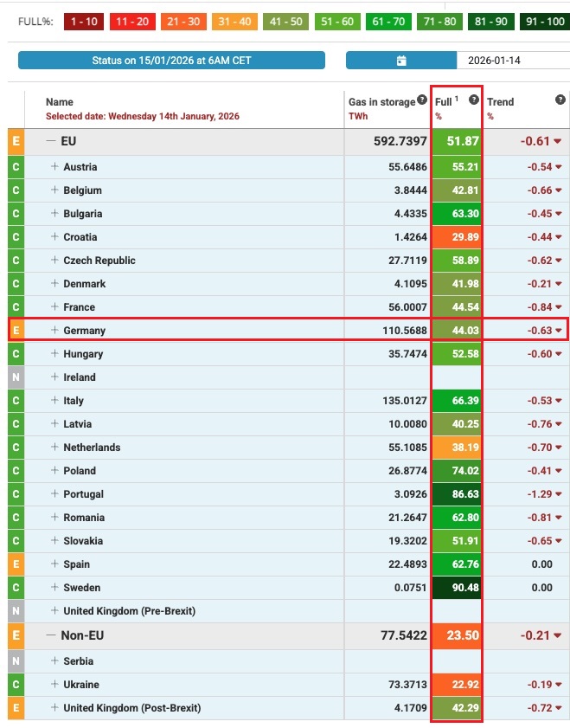Show help for Trend column

point(560,100)
